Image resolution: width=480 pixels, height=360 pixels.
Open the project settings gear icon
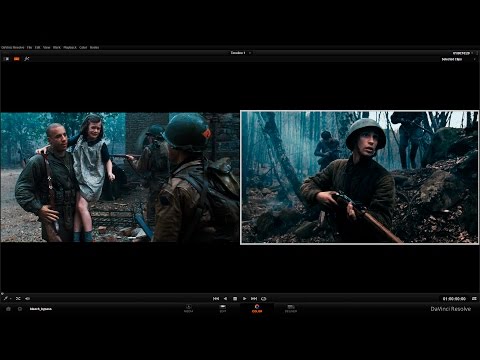(20, 309)
